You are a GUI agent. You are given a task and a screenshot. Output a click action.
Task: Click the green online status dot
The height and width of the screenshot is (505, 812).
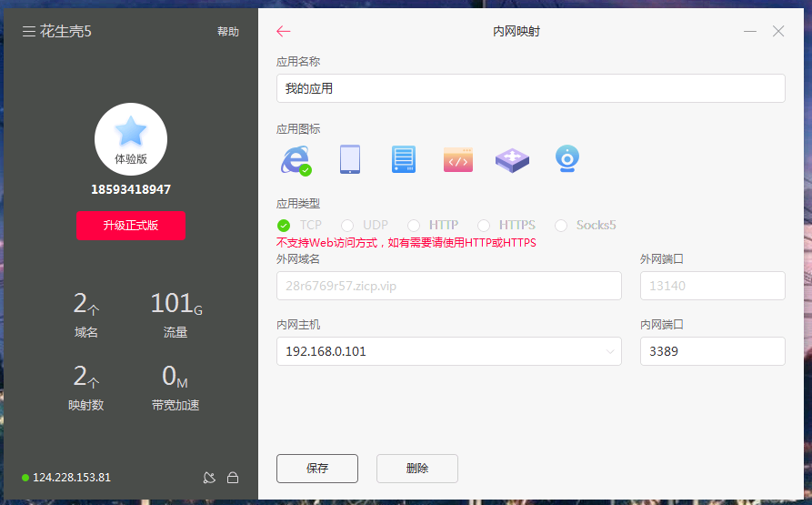25,478
